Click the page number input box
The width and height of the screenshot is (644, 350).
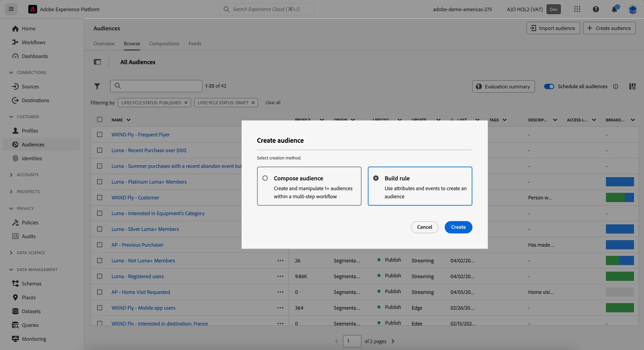[352, 341]
